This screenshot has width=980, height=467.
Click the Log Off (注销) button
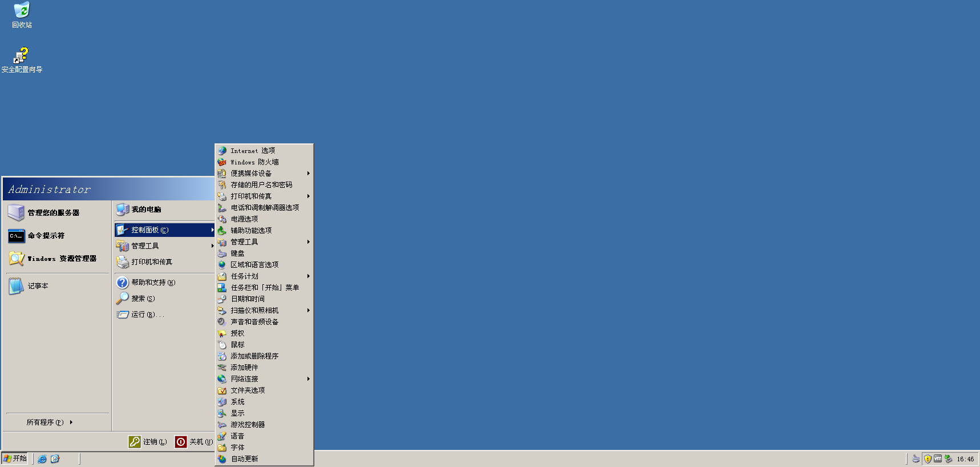pos(148,442)
